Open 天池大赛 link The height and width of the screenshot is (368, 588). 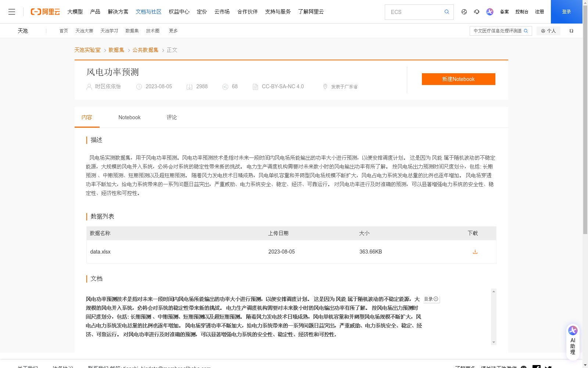84,31
